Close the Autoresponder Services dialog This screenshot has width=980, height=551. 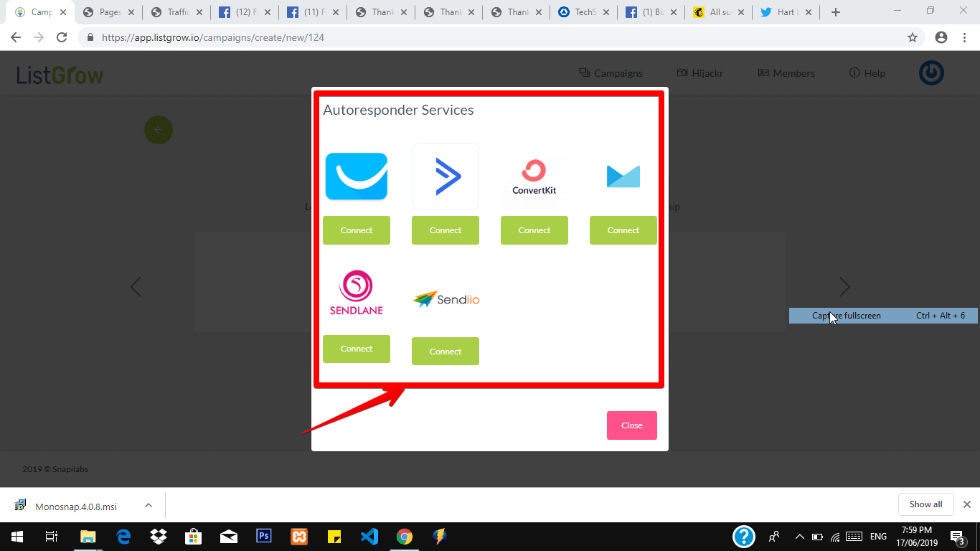632,425
